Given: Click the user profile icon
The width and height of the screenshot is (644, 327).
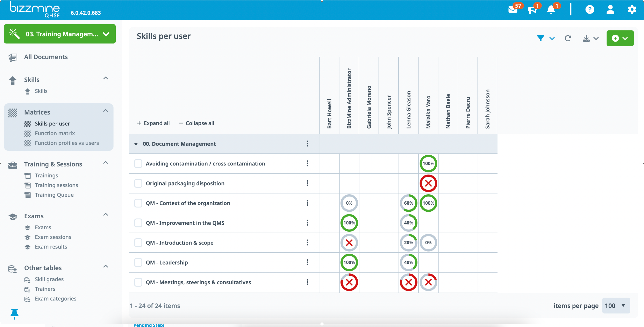Looking at the screenshot, I should point(610,10).
